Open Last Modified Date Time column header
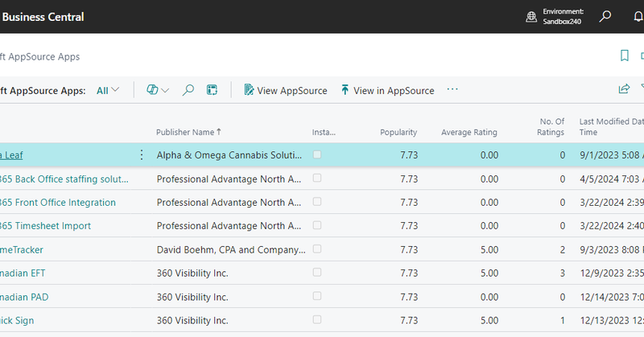644x337 pixels. tap(611, 127)
